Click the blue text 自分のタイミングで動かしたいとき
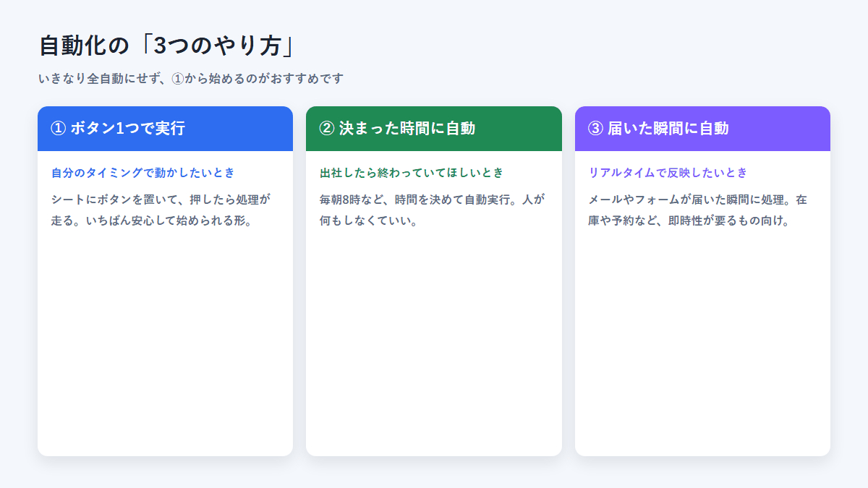This screenshot has width=868, height=488. tap(143, 173)
